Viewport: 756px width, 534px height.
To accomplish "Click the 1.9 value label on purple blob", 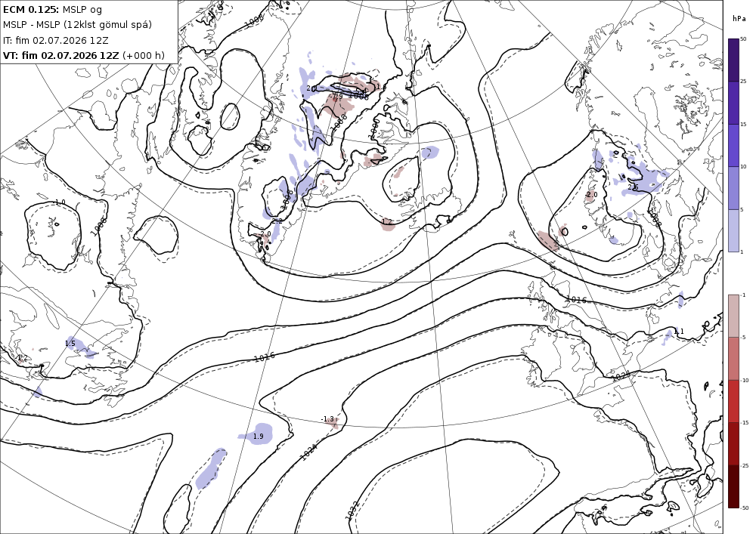I will [259, 437].
